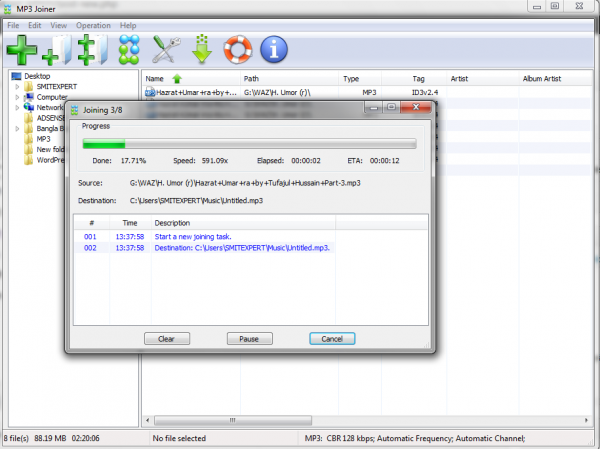Click the green joining progress bar
Screen dimensions: 600x449
(x=249, y=144)
